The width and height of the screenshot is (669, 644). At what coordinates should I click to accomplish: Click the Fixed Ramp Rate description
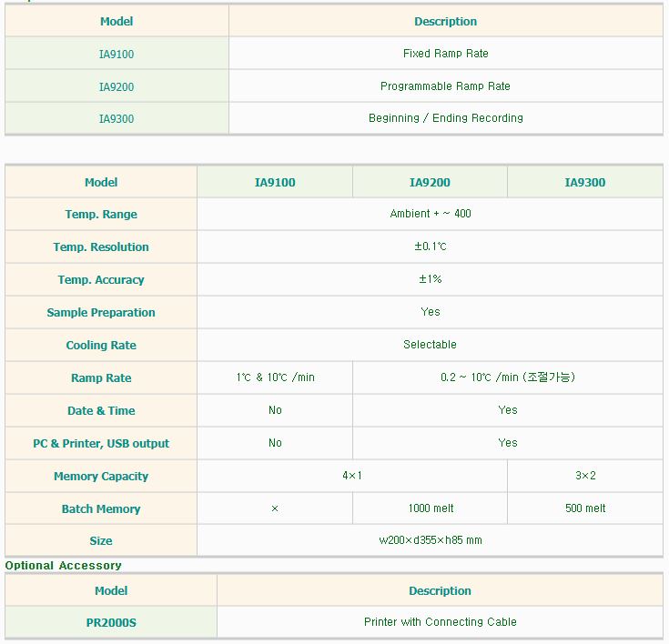tap(445, 54)
